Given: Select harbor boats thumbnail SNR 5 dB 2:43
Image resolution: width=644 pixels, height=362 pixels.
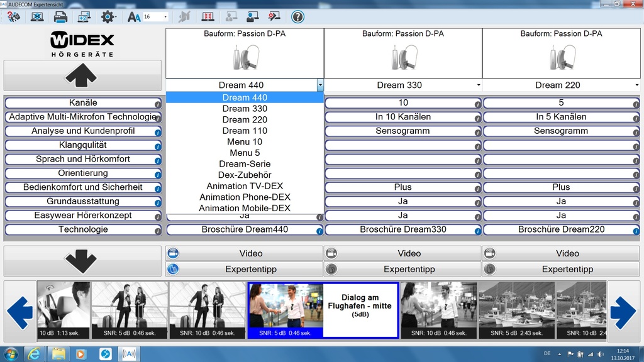Looking at the screenshot, I should click(517, 310).
